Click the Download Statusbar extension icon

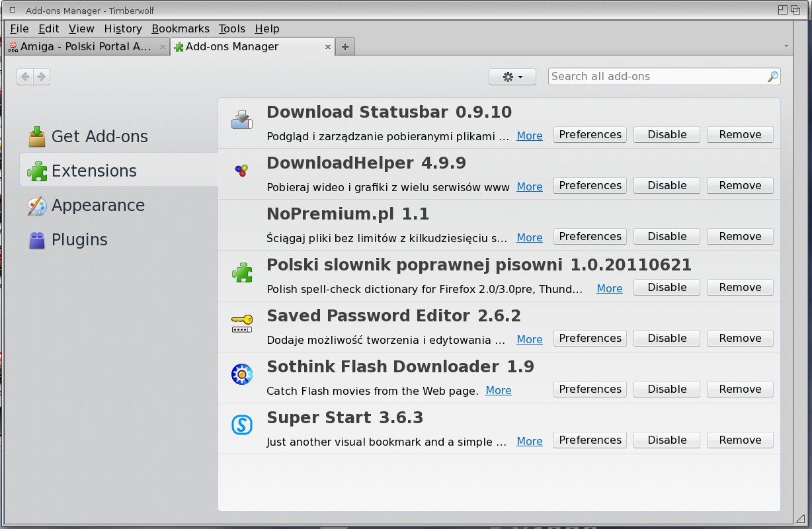click(x=242, y=120)
